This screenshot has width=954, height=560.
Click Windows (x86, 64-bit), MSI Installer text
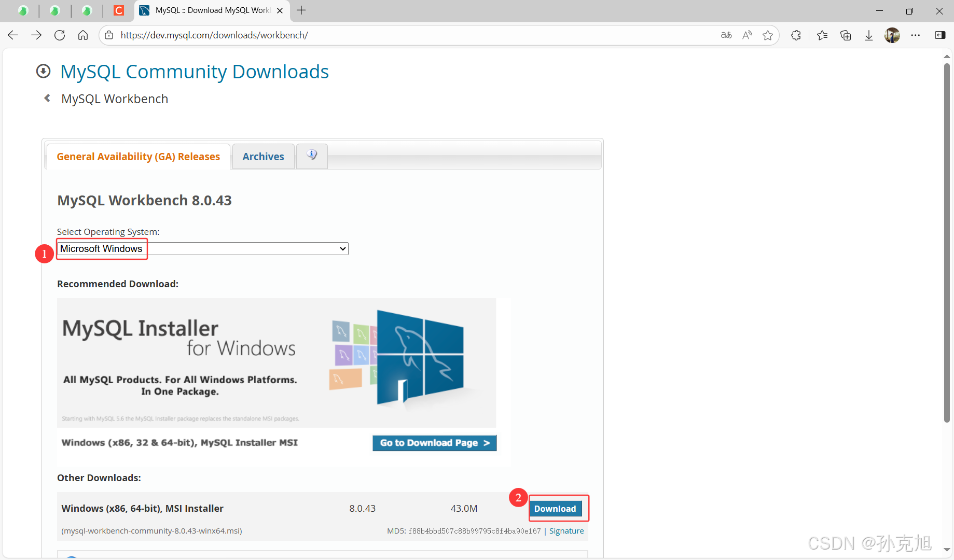143,509
